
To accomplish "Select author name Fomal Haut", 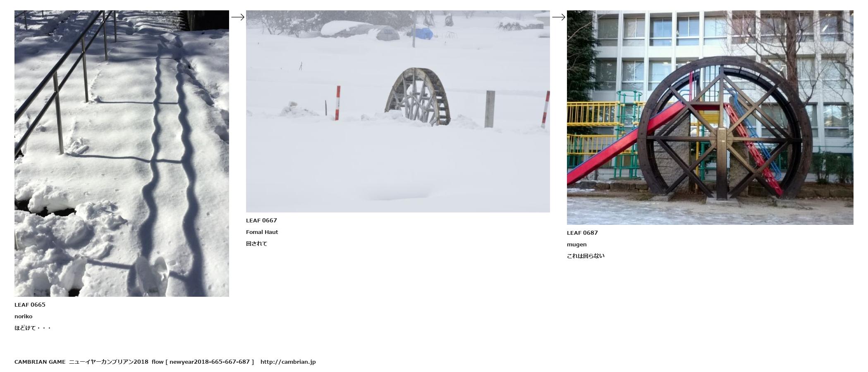I will coord(262,232).
